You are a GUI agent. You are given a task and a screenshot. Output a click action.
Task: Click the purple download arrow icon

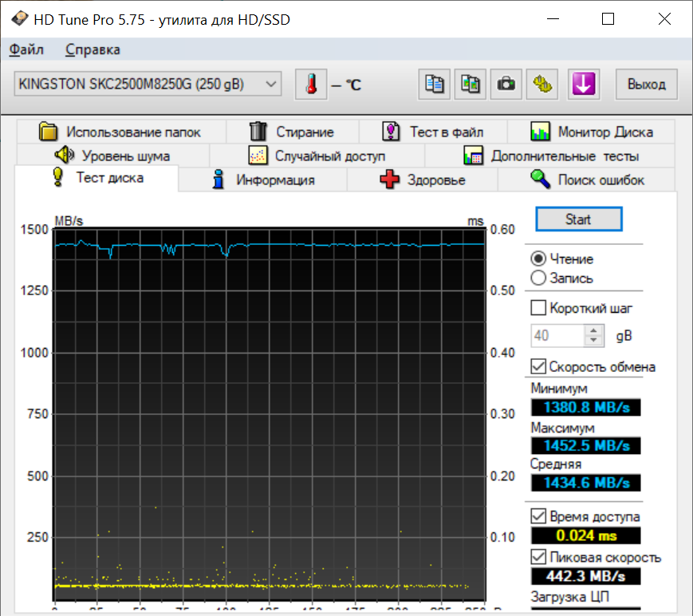pyautogui.click(x=584, y=84)
